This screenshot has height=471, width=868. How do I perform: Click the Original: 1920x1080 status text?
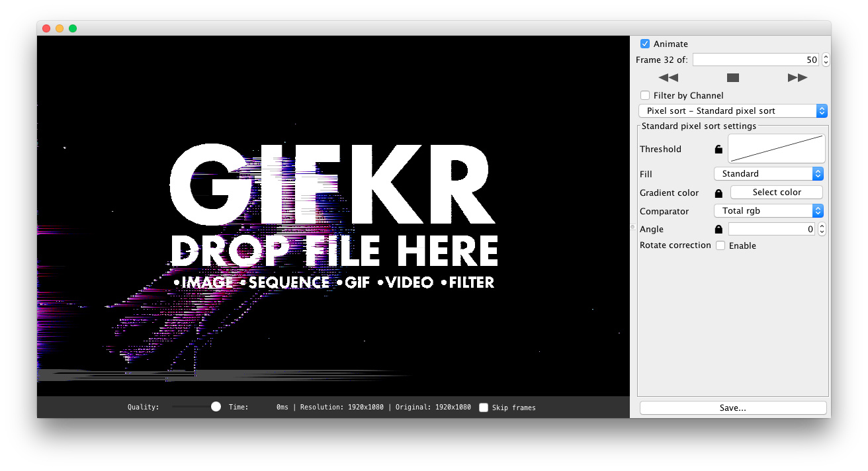[x=433, y=407]
